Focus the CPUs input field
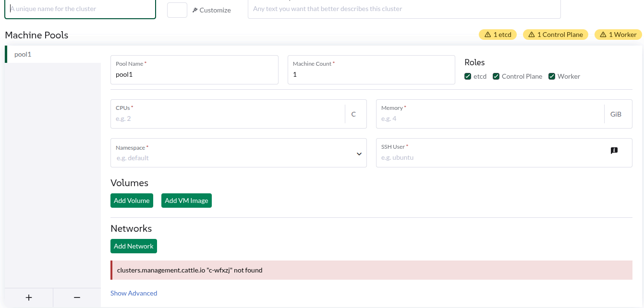Image resolution: width=644 pixels, height=308 pixels. [228, 118]
